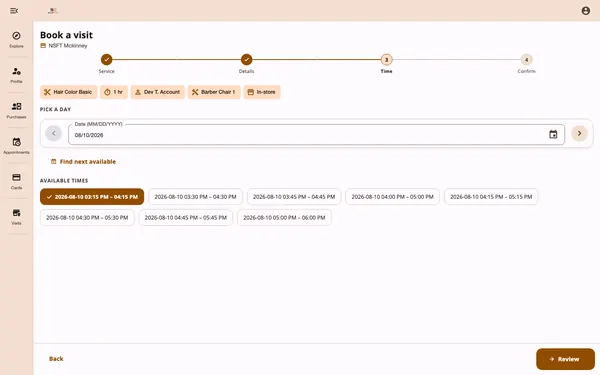The height and width of the screenshot is (375, 600).
Task: Open Visits in the sidebar
Action: click(x=16, y=217)
